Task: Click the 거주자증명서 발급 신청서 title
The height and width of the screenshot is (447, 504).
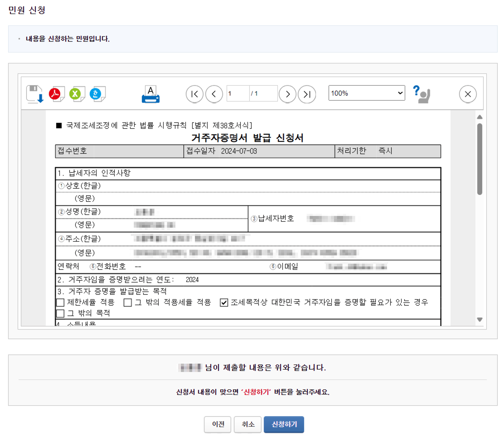Action: 247,138
